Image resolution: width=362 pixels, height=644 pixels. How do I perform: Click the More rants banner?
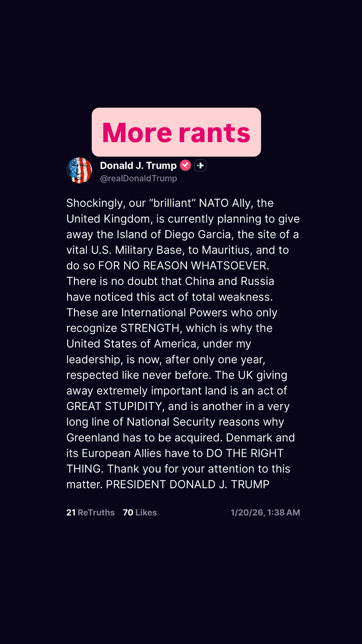176,132
